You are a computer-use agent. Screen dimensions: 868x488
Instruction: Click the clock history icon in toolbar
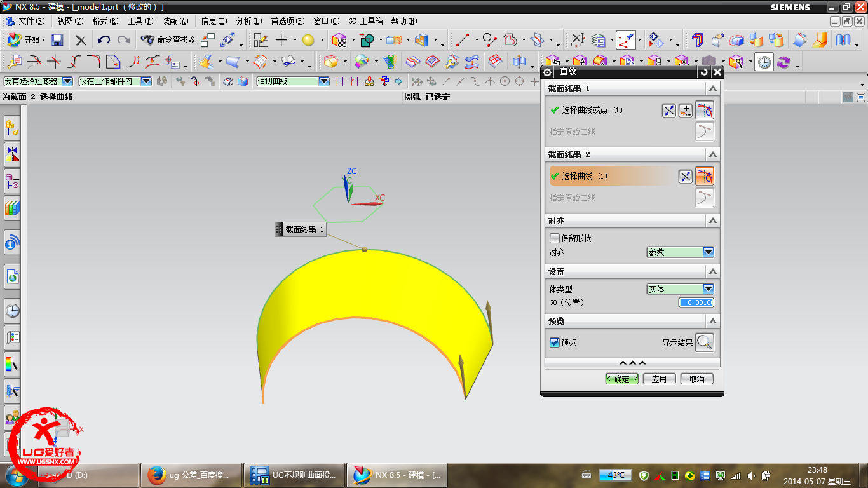pos(764,62)
